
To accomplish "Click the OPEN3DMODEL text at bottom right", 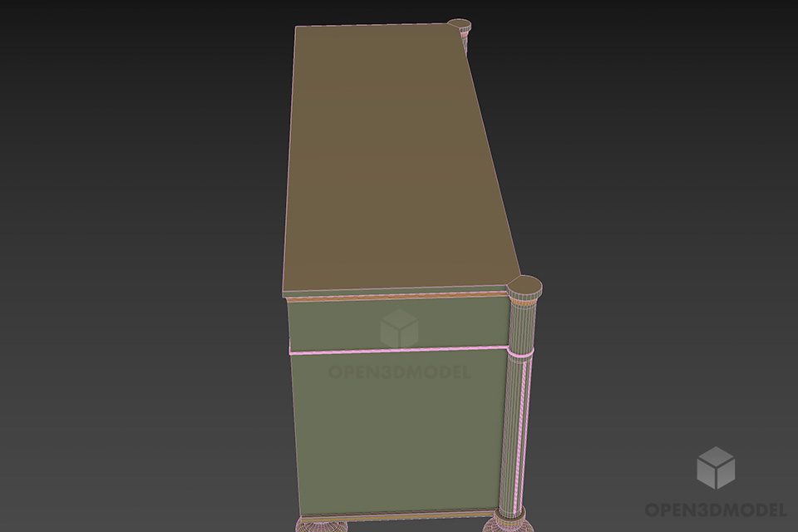I will point(717,508).
